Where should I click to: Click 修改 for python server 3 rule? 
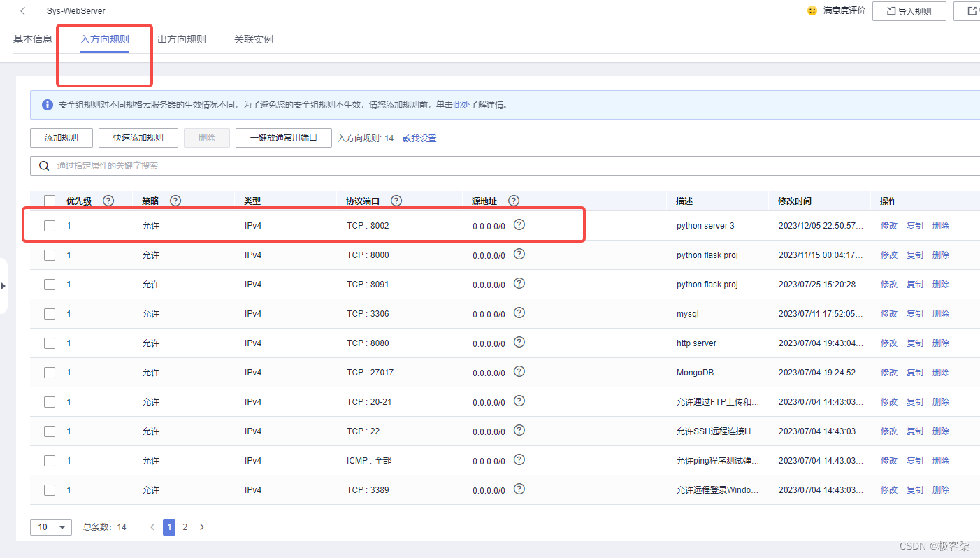coord(889,226)
